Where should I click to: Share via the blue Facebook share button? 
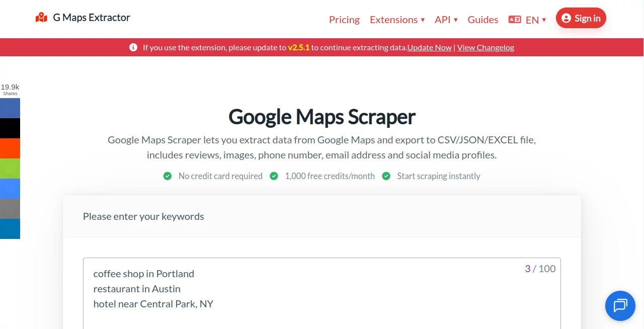[x=10, y=108]
